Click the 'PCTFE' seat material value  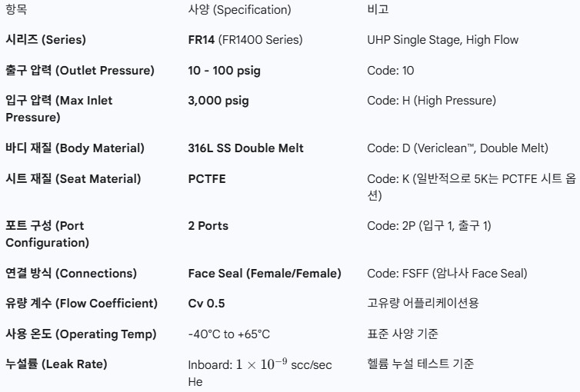[x=207, y=179]
